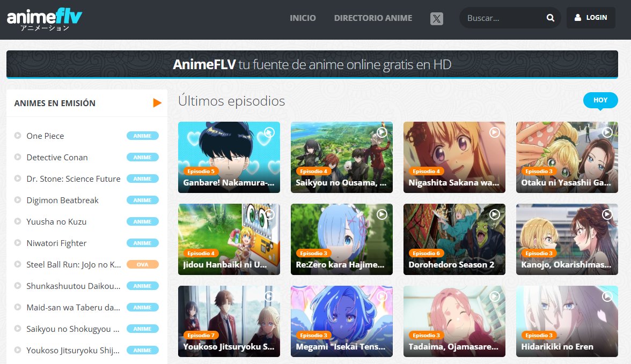Click the OVA badge next to Steel Ball Run
The height and width of the screenshot is (364, 631).
pyautogui.click(x=143, y=265)
